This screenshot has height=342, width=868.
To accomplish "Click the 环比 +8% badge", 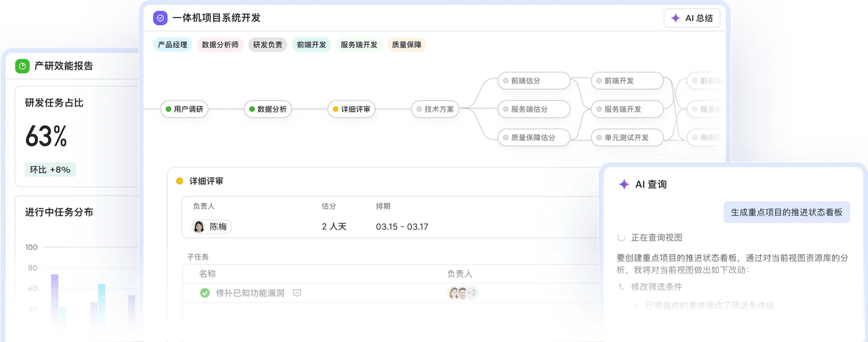I will click(50, 169).
